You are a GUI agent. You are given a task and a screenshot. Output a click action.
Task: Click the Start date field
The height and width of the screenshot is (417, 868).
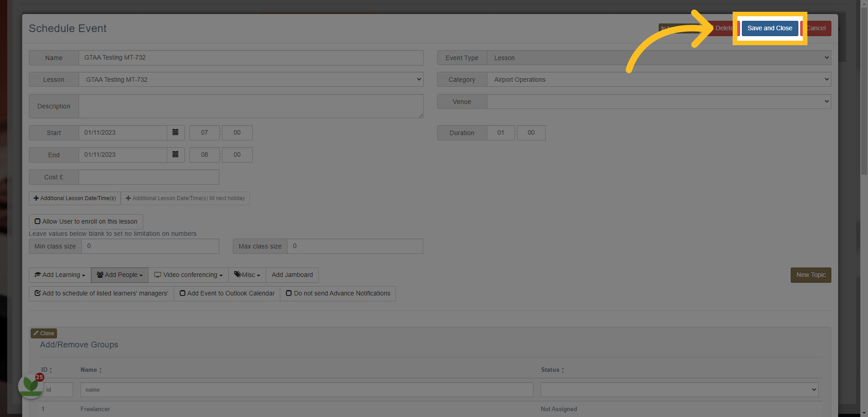coord(123,133)
